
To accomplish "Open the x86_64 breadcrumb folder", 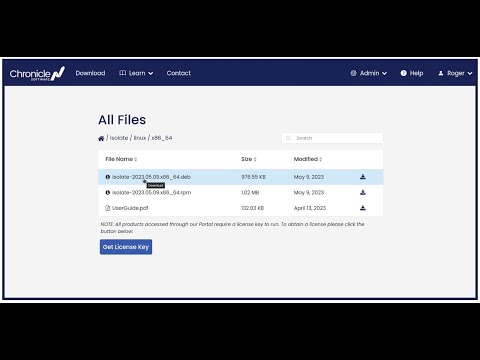I will click(162, 138).
